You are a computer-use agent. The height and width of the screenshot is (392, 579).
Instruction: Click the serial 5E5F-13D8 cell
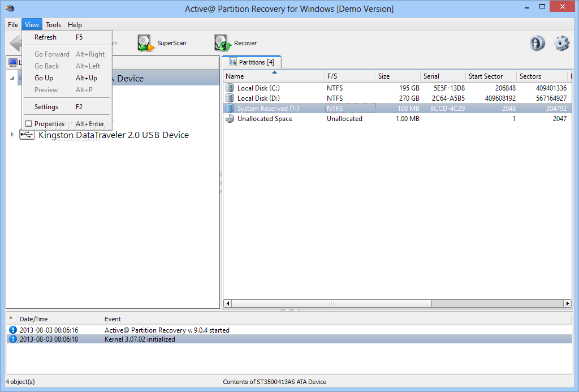449,88
